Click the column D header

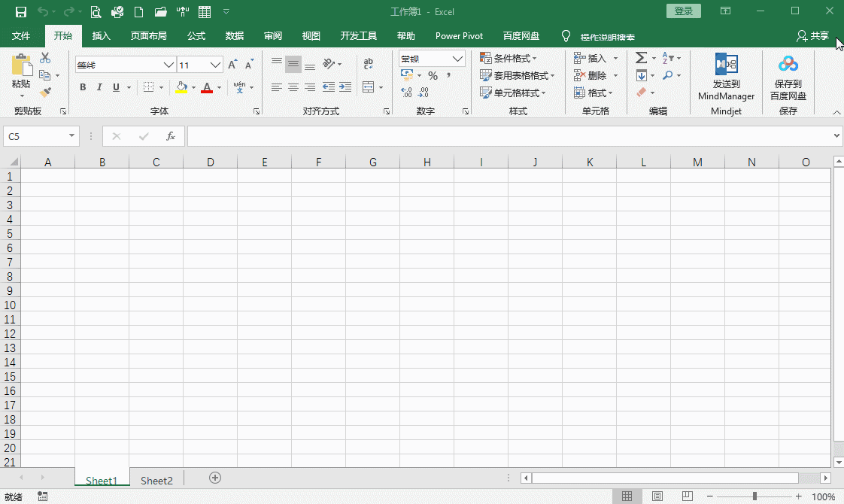pos(211,162)
